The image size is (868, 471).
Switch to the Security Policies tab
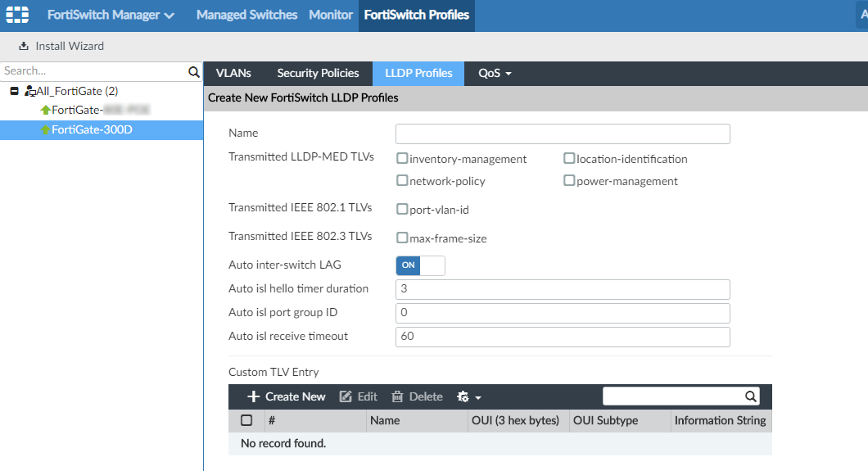pos(318,74)
